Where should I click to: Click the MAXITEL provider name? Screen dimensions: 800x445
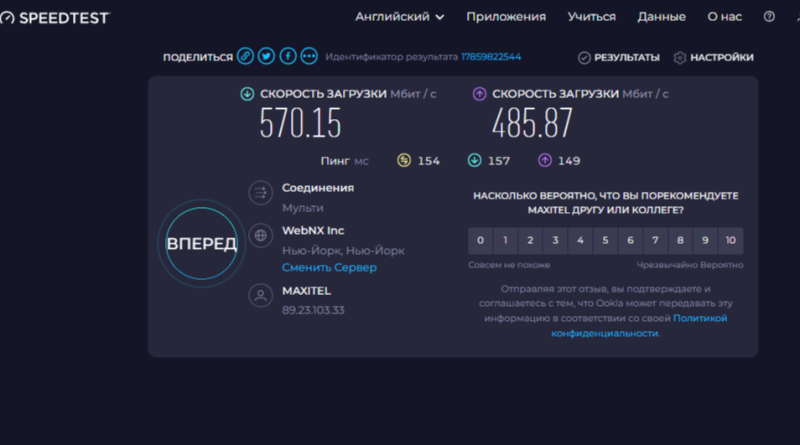[x=306, y=291]
